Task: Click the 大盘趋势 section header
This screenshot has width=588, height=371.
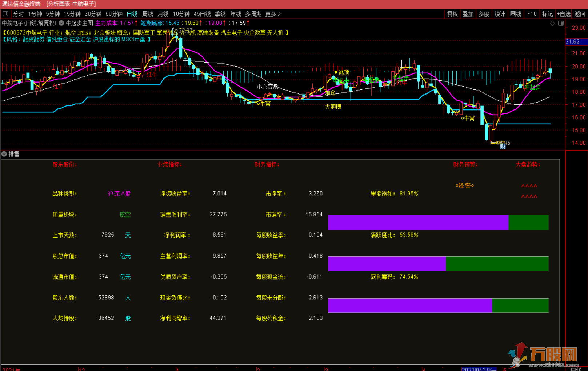Action: [528, 164]
